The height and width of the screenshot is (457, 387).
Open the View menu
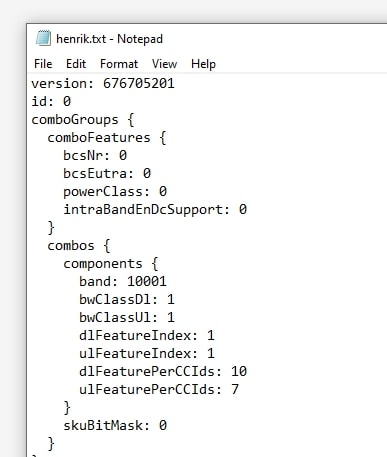click(164, 64)
